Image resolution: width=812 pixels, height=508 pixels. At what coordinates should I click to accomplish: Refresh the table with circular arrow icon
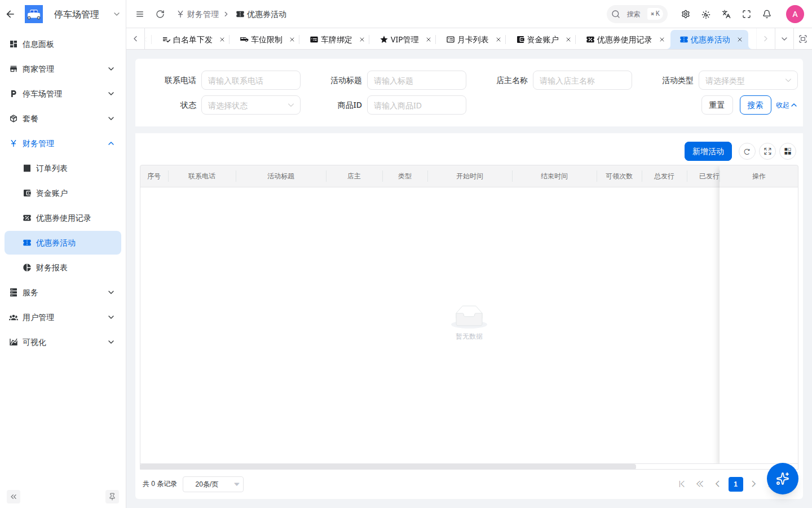747,151
